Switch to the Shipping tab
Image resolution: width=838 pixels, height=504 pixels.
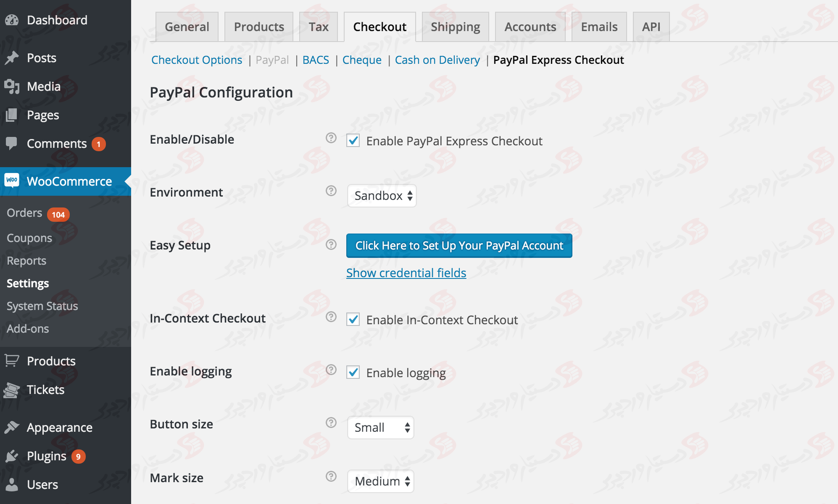point(455,26)
